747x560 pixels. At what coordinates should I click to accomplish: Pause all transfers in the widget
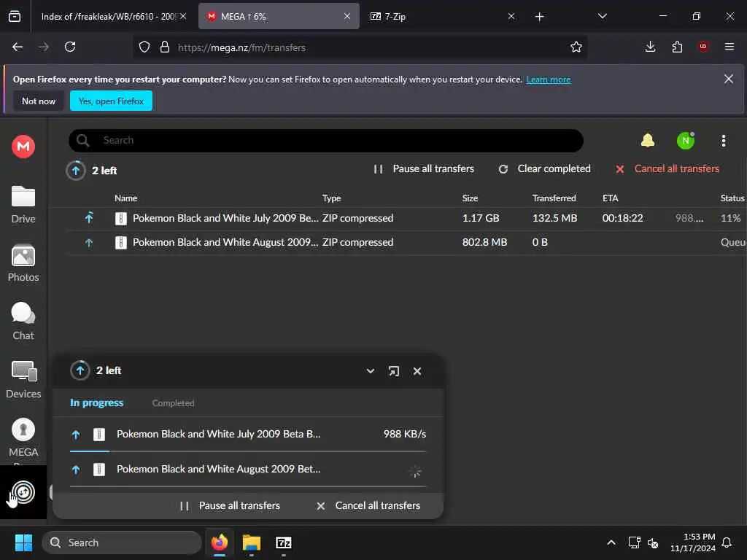point(230,506)
